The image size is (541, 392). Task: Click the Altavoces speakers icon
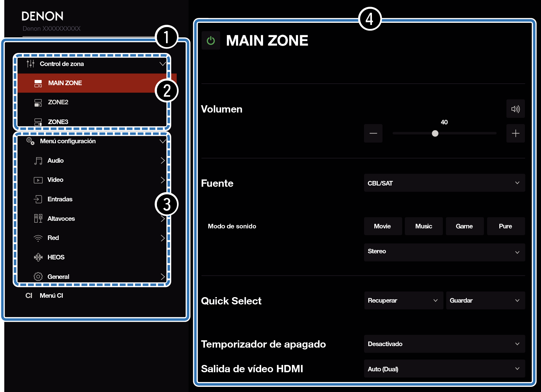(38, 218)
